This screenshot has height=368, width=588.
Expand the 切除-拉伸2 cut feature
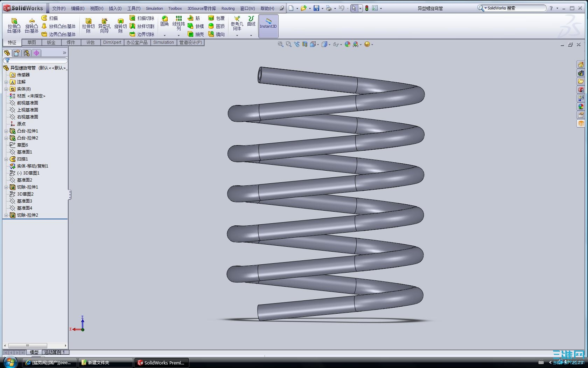point(6,215)
